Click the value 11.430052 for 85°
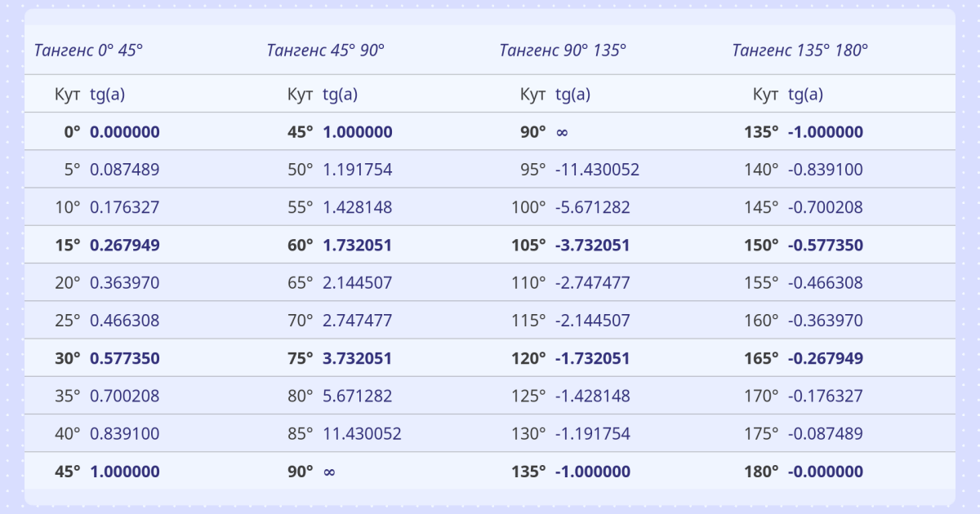Image resolution: width=980 pixels, height=514 pixels. click(362, 434)
